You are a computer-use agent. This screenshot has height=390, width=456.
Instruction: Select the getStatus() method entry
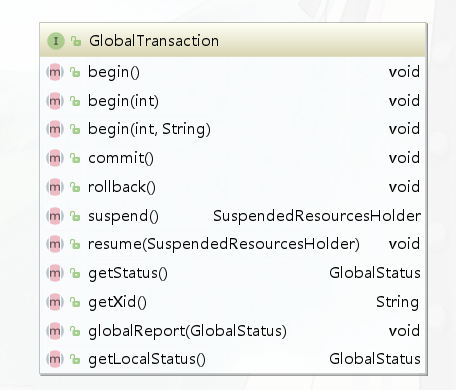tap(128, 273)
